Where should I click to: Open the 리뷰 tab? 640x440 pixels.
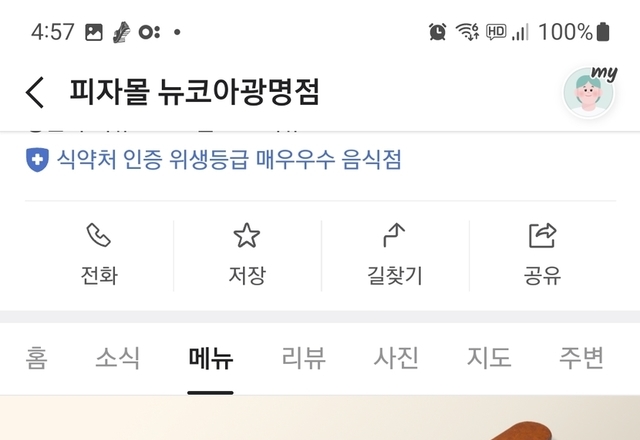click(304, 358)
